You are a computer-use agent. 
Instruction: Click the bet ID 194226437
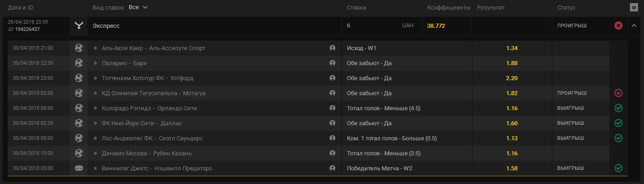point(28,29)
